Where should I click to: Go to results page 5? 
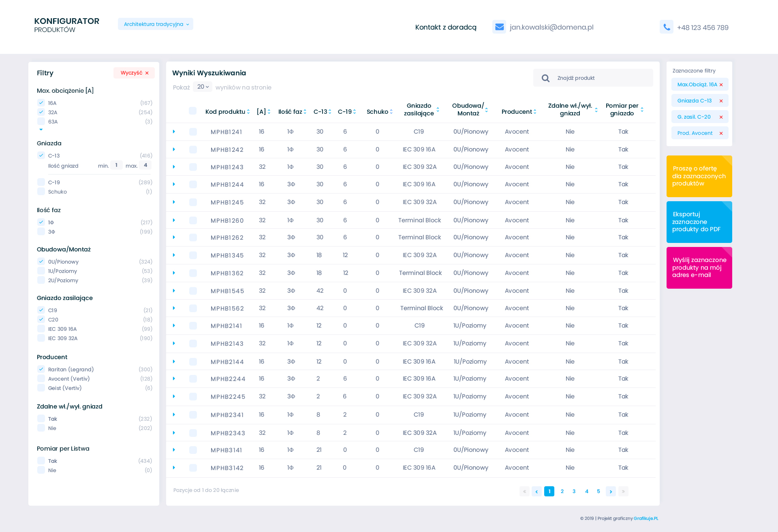[x=598, y=492]
